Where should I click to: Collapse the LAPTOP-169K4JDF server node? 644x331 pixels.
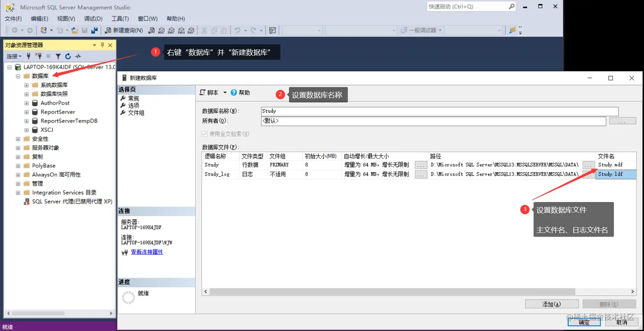click(x=9, y=67)
